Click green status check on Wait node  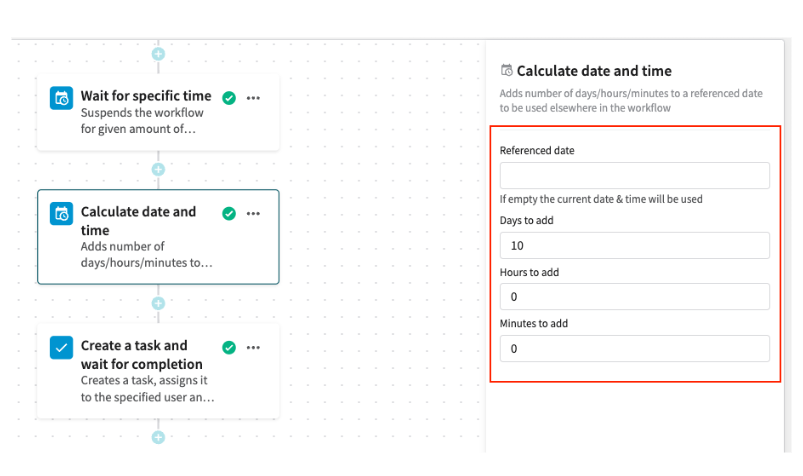tap(229, 98)
